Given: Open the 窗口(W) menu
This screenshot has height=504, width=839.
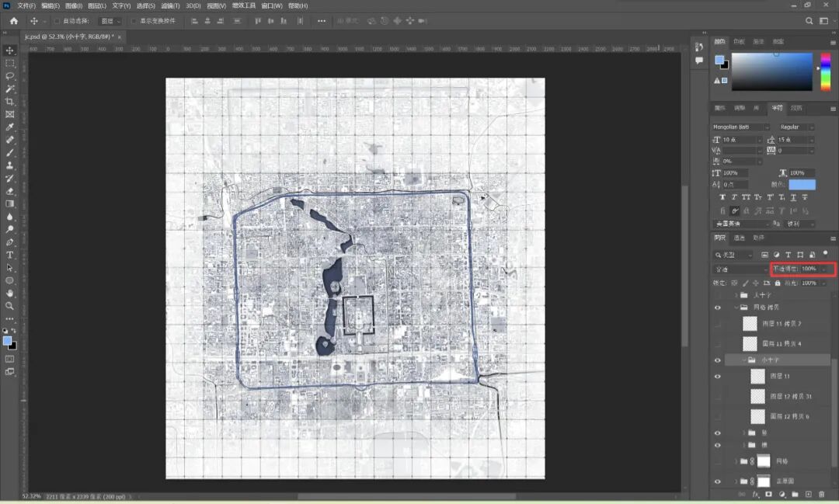Looking at the screenshot, I should click(271, 5).
